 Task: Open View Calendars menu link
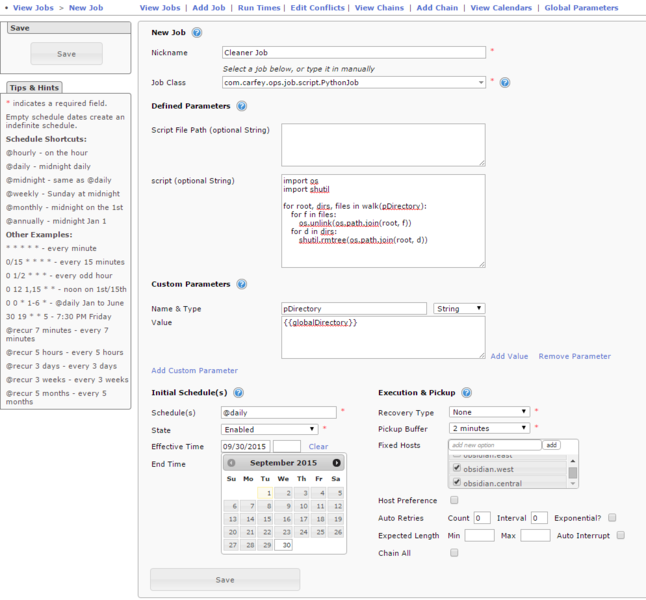click(501, 7)
